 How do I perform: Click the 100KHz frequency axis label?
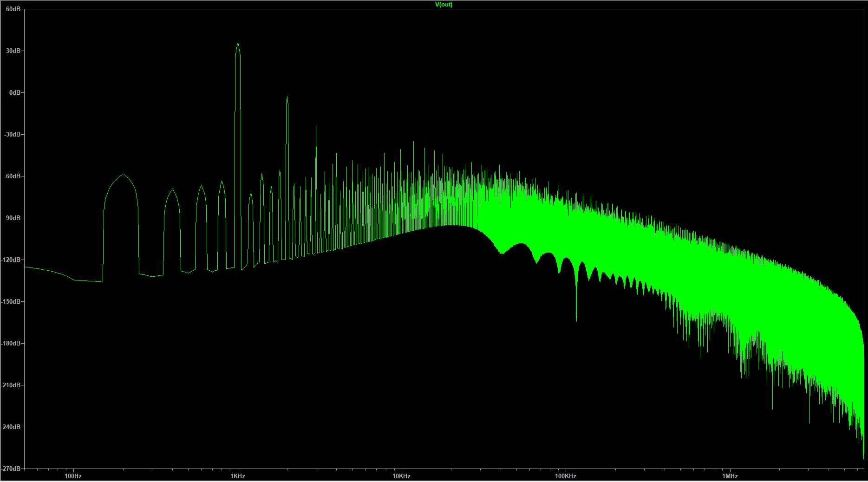click(x=566, y=476)
